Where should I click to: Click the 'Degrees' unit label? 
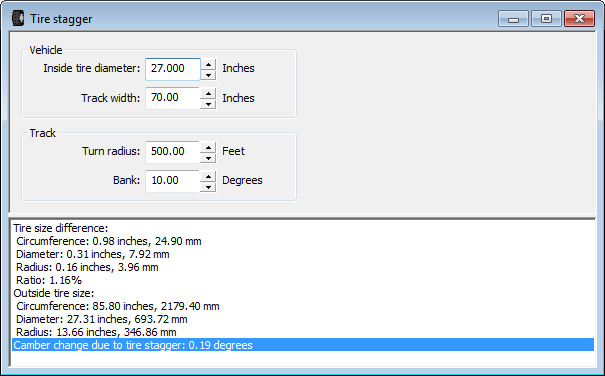point(242,180)
